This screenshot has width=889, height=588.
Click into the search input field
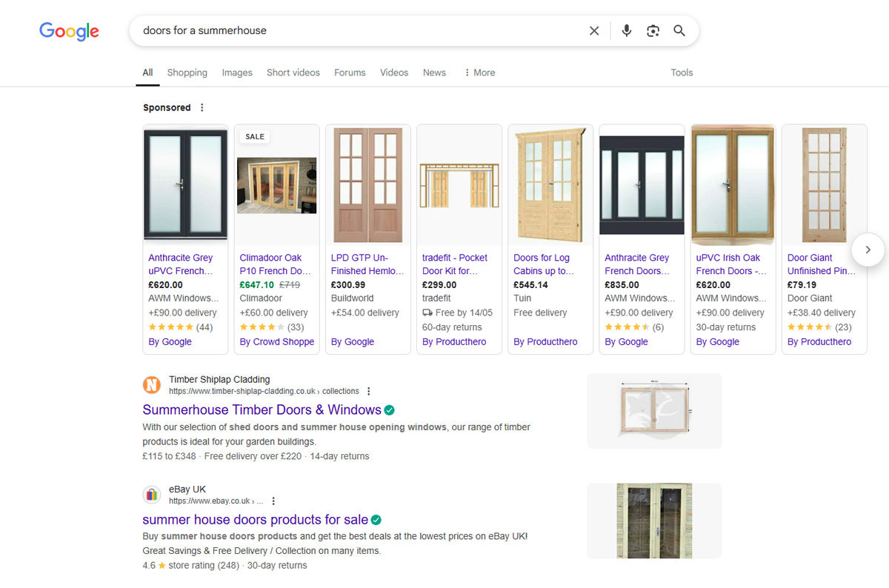(x=356, y=31)
